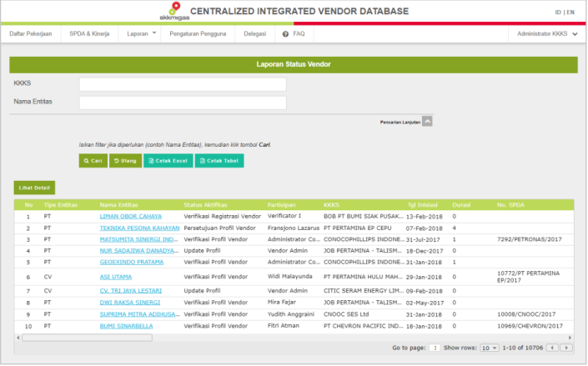Select cell Fitri Atman
The height and width of the screenshot is (366, 588).
(284, 326)
